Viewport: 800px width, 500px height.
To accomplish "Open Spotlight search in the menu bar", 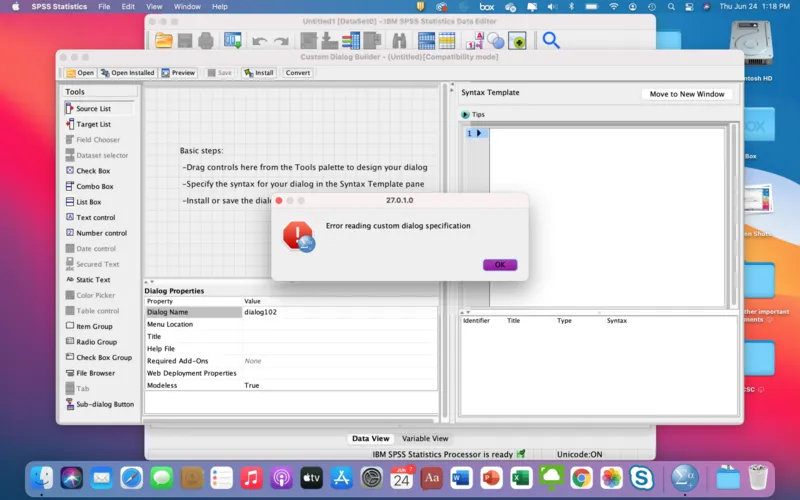I will [671, 7].
